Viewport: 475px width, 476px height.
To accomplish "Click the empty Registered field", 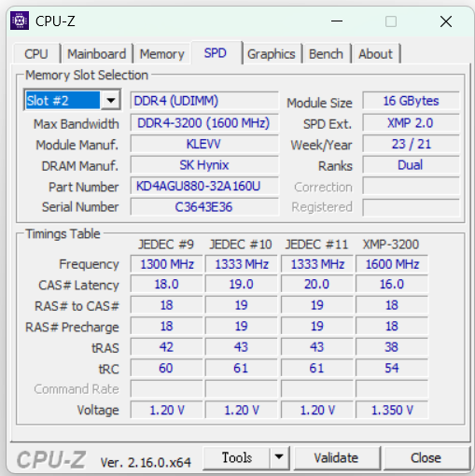I will [x=411, y=207].
